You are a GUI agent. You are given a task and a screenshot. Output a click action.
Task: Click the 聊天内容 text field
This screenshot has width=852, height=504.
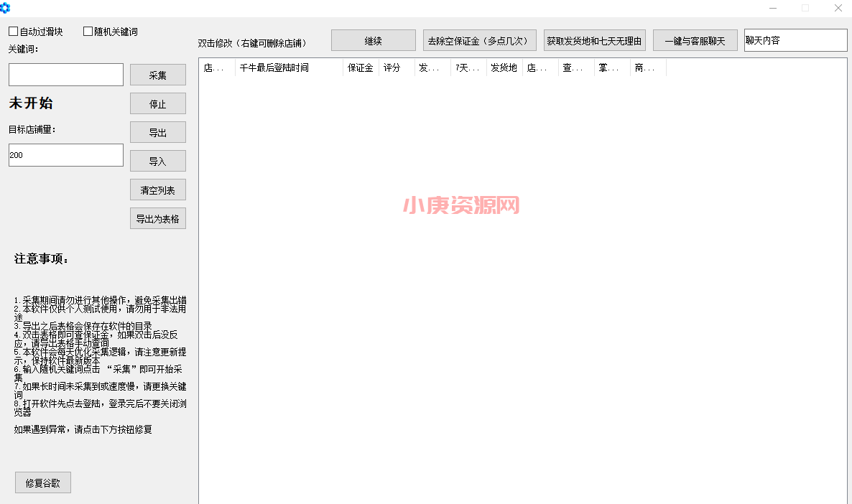point(795,39)
